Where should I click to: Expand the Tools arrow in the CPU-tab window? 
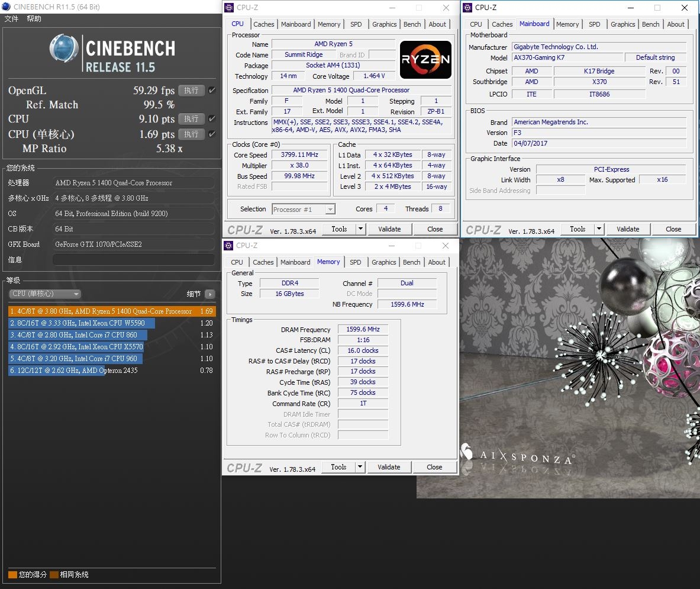pos(361,229)
